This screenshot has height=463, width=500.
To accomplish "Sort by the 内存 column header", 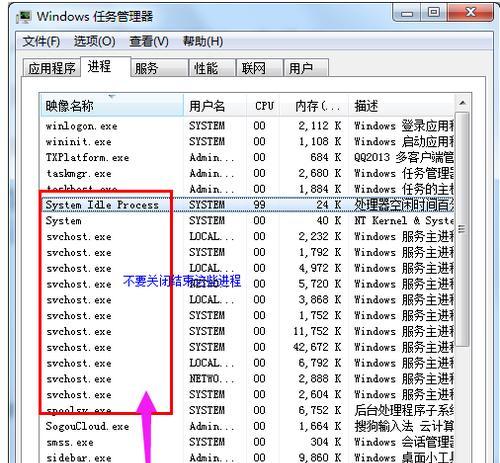I will pyautogui.click(x=314, y=106).
